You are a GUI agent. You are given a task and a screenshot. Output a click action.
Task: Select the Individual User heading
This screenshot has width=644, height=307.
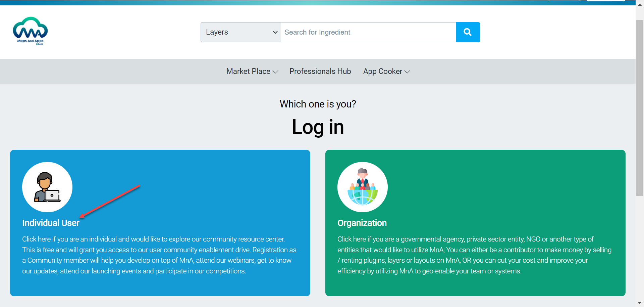(51, 223)
